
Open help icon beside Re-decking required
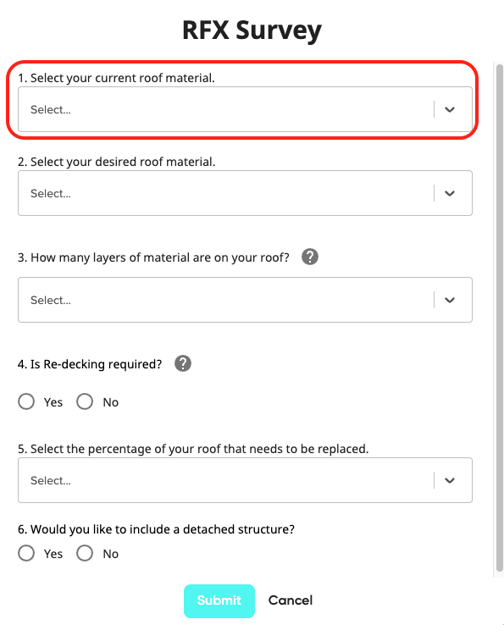pyautogui.click(x=183, y=364)
